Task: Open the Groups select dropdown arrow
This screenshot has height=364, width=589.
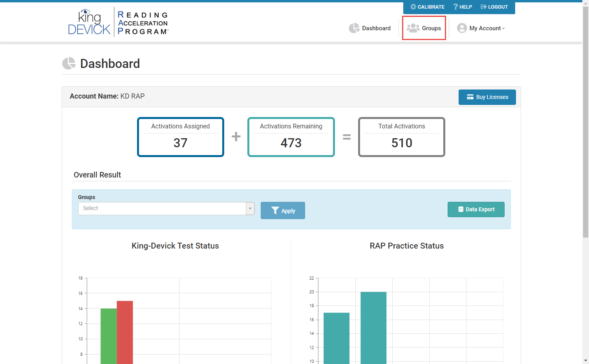Action: 250,209
